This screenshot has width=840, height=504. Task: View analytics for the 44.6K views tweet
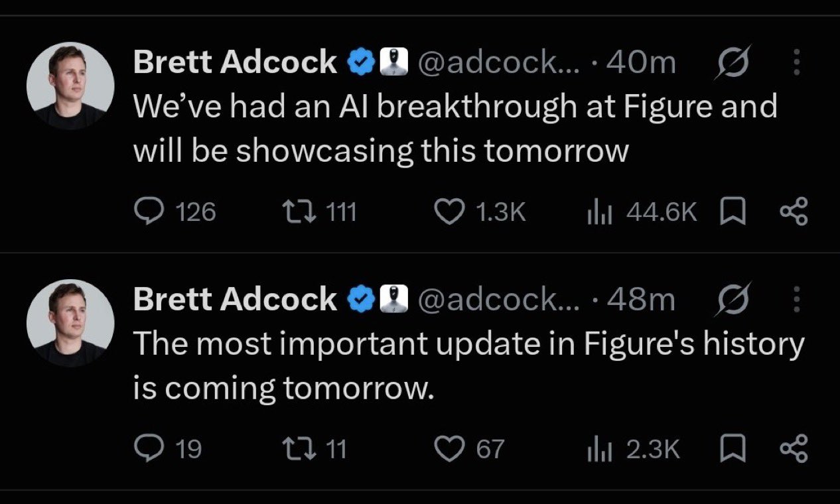642,212
